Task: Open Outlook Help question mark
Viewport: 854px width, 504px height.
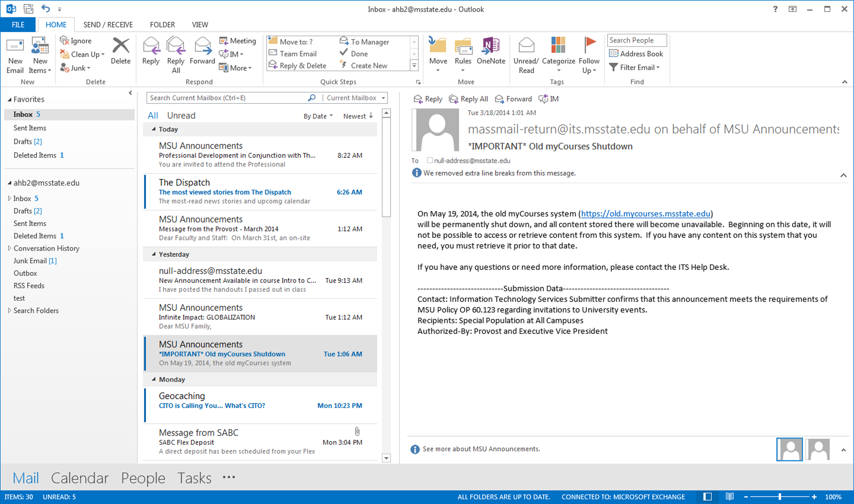Action: click(775, 9)
